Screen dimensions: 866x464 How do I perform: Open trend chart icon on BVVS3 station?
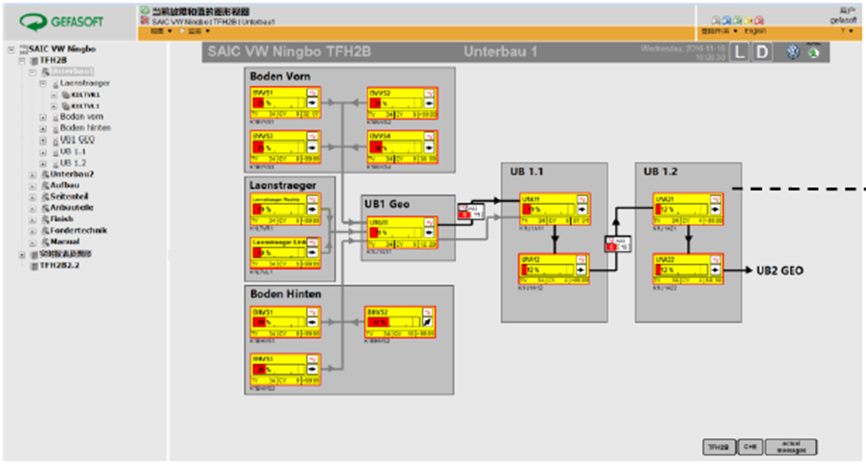[x=313, y=136]
